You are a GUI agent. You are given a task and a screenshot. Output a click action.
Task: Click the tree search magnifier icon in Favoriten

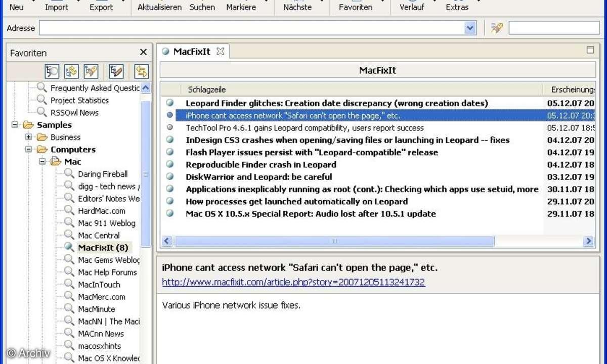(x=52, y=71)
